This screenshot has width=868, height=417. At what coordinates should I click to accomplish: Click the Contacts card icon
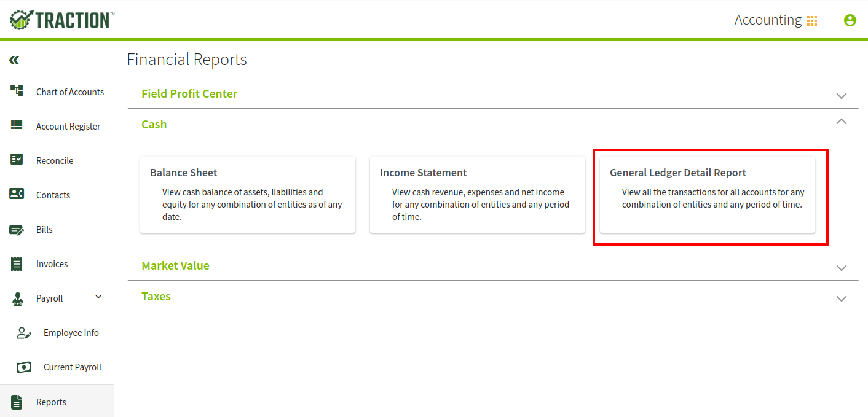click(x=17, y=194)
